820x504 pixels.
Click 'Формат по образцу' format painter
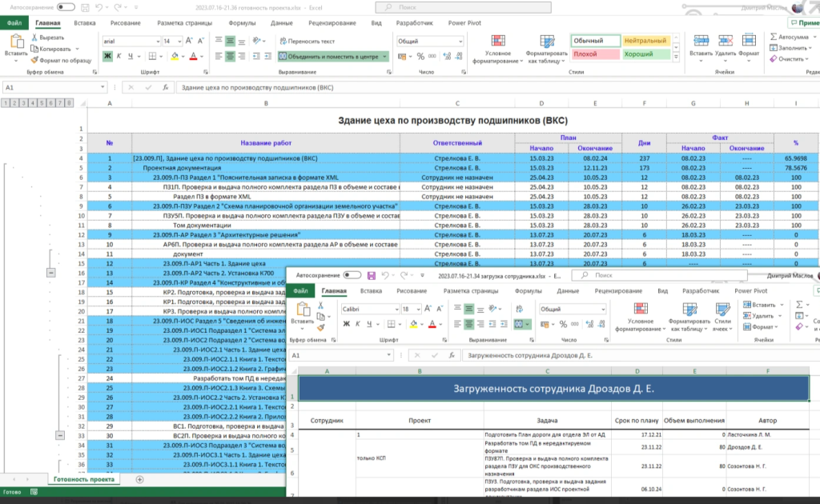(59, 60)
